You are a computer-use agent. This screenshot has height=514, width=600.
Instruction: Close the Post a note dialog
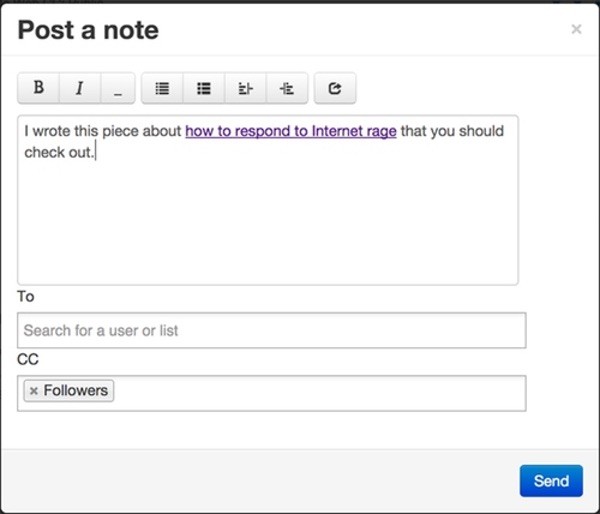(x=576, y=30)
